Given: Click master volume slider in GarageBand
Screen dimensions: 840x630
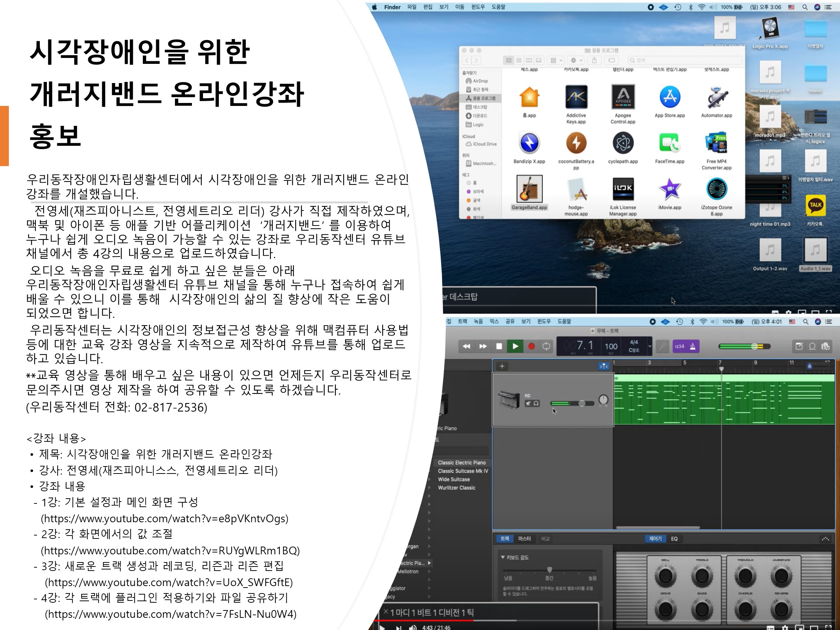Looking at the screenshot, I should point(744,346).
